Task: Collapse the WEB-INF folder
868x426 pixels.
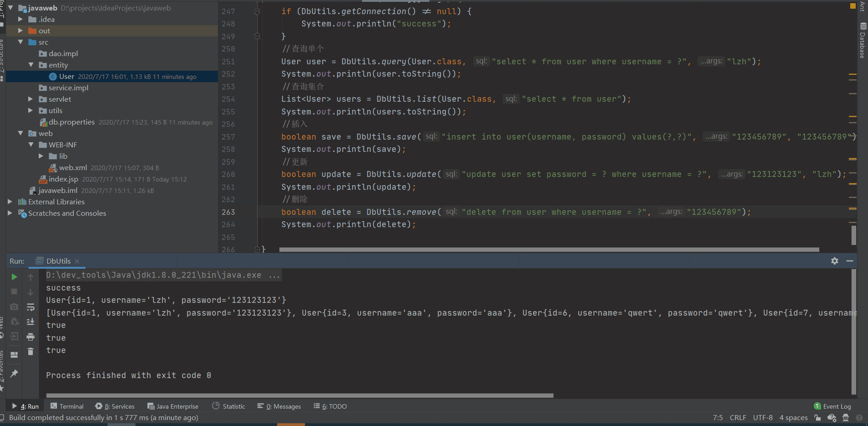Action: (x=31, y=145)
